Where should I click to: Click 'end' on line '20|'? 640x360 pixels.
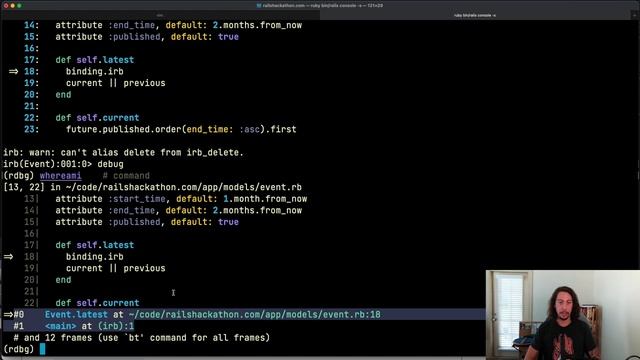pyautogui.click(x=63, y=280)
